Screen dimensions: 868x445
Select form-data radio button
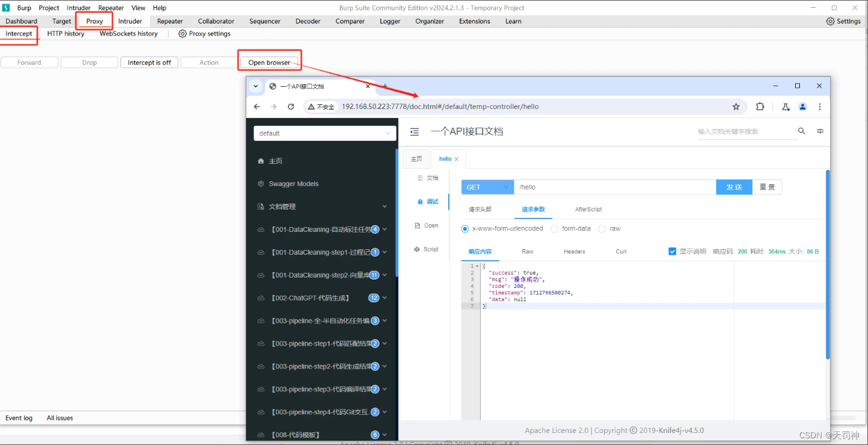pos(555,229)
